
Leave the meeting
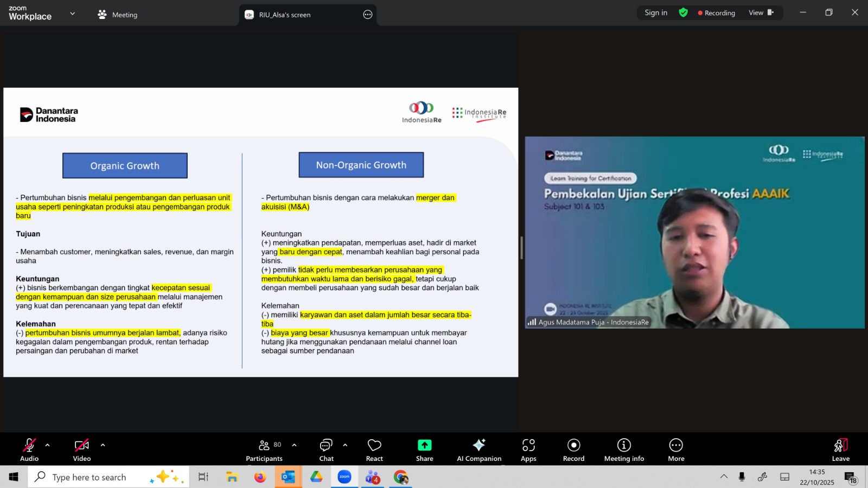click(840, 450)
